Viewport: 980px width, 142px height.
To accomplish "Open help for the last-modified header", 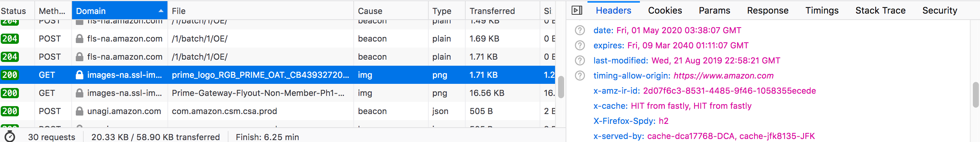I will [x=580, y=60].
